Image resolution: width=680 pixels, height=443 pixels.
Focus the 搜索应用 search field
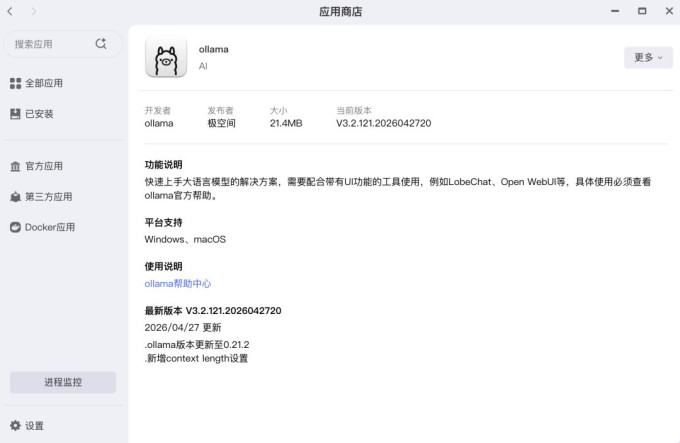click(63, 44)
